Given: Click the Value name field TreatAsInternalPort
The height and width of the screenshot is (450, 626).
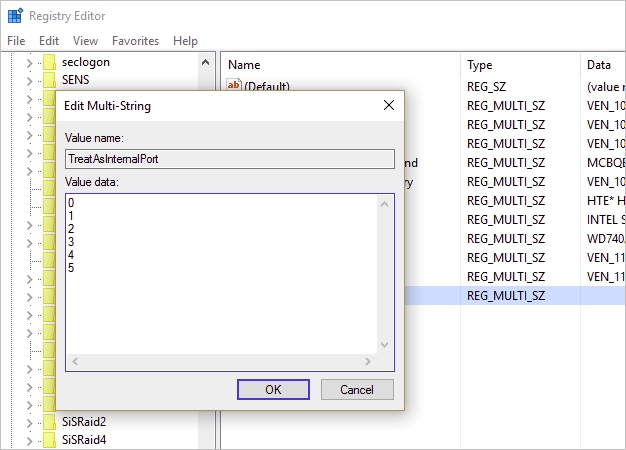Looking at the screenshot, I should click(x=230, y=159).
